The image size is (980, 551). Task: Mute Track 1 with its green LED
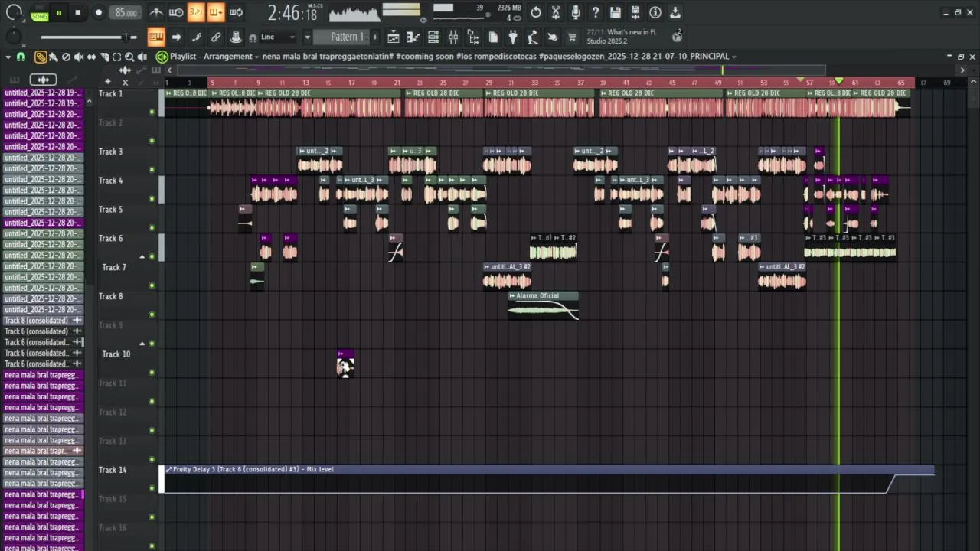[x=152, y=112]
